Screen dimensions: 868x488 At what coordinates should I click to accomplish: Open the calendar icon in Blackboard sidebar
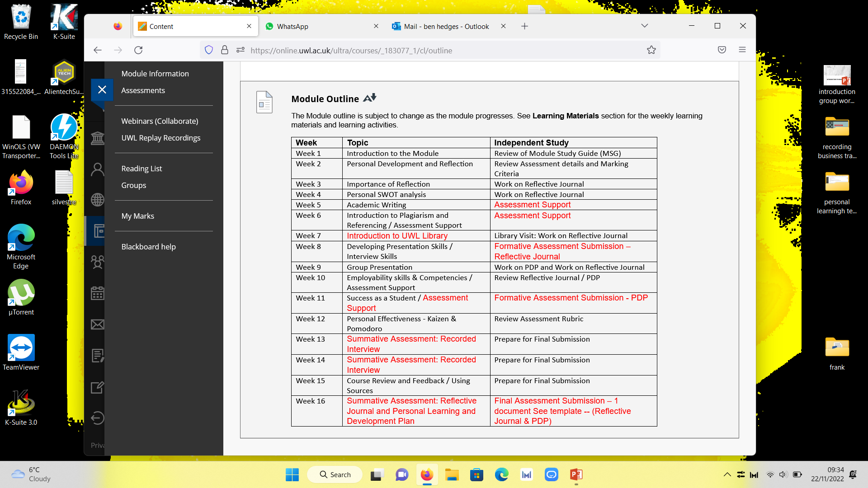pos(97,293)
